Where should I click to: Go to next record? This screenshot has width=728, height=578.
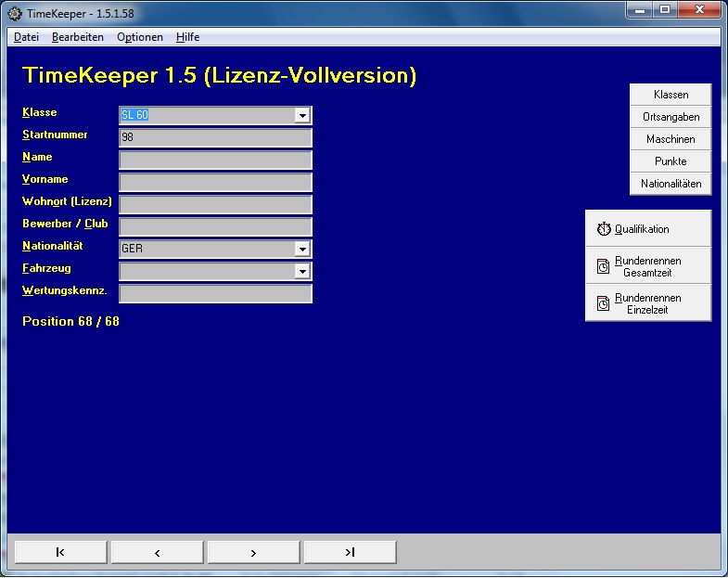tap(253, 552)
